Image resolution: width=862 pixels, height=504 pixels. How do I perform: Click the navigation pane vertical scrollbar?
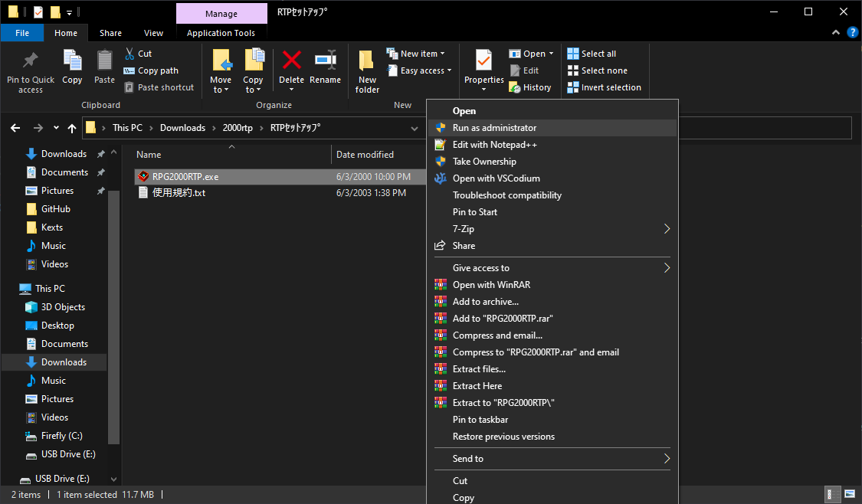click(x=114, y=306)
